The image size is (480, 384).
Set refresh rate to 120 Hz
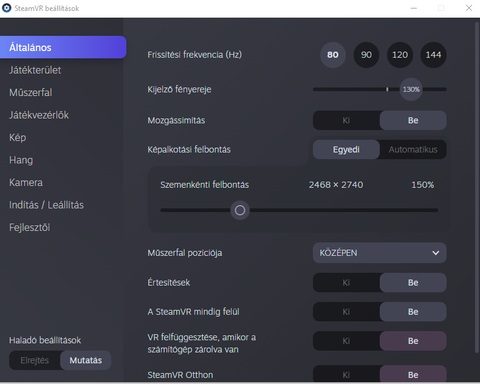tap(400, 55)
